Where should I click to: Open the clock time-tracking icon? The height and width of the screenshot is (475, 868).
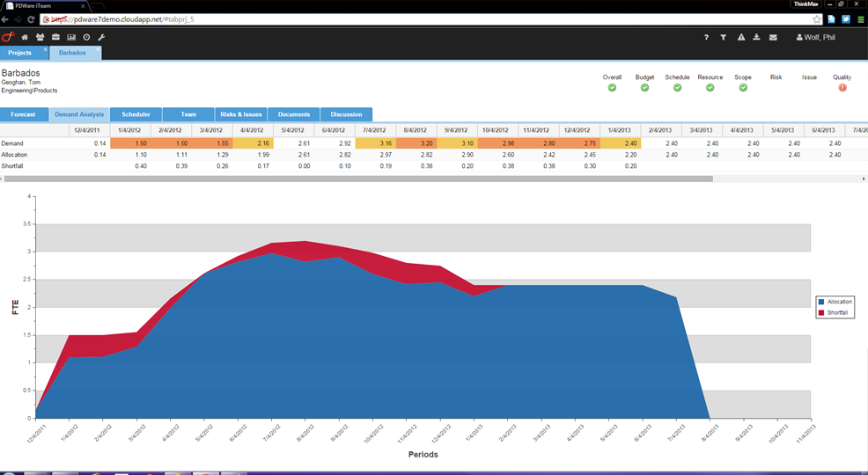(86, 38)
